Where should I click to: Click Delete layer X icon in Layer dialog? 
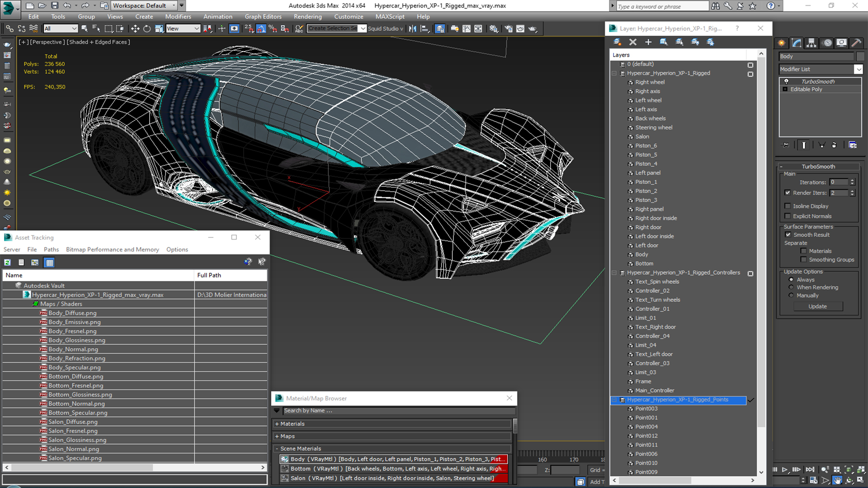pos(633,42)
